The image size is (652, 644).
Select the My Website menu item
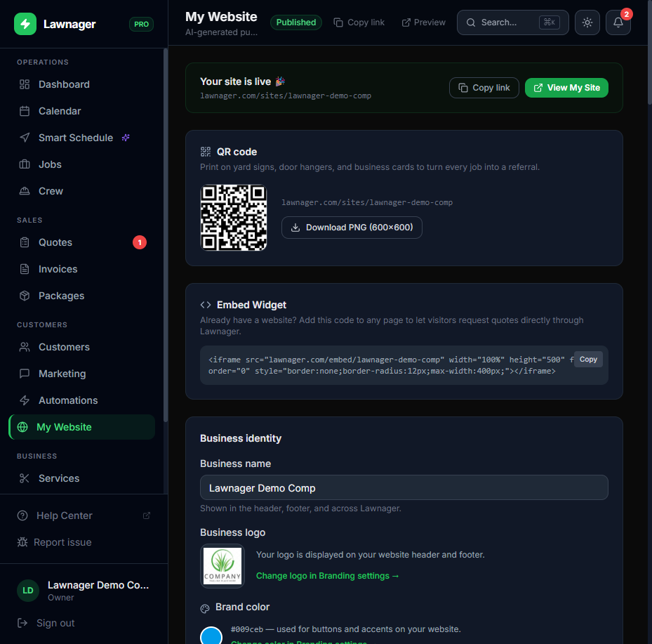[81, 427]
